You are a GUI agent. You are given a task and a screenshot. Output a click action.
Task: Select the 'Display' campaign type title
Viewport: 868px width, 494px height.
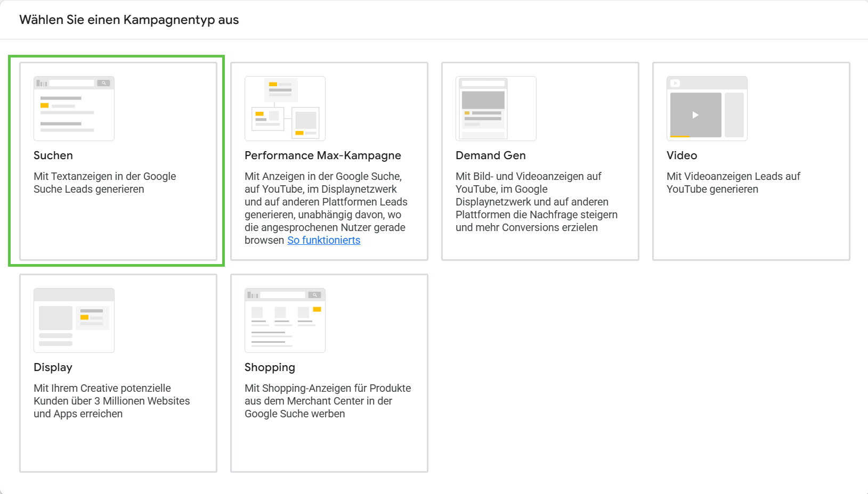click(53, 367)
